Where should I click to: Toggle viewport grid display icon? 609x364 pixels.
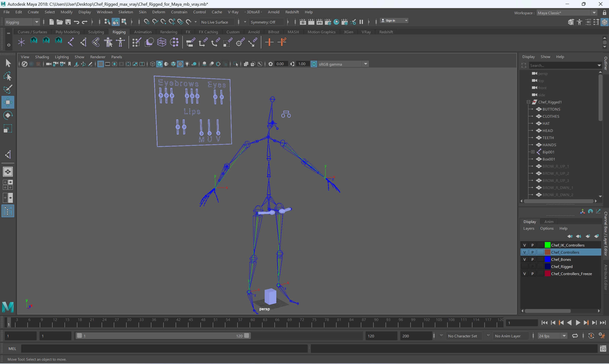tap(100, 64)
